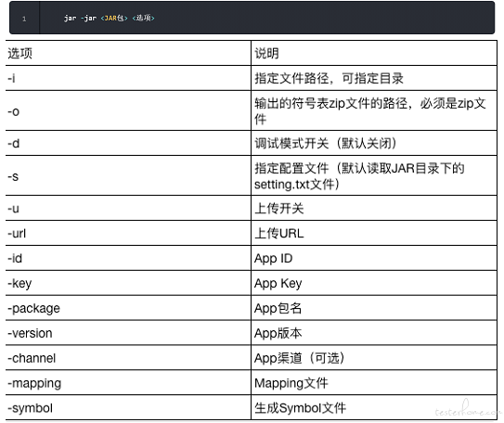Select the "-channel" option cell
The height and width of the screenshot is (423, 504).
tap(128, 358)
